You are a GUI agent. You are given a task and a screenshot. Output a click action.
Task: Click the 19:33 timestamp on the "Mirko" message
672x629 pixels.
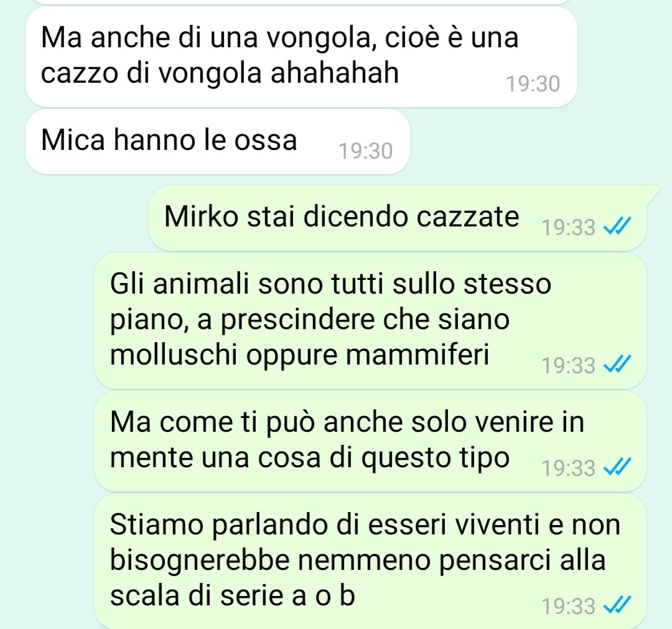(568, 228)
